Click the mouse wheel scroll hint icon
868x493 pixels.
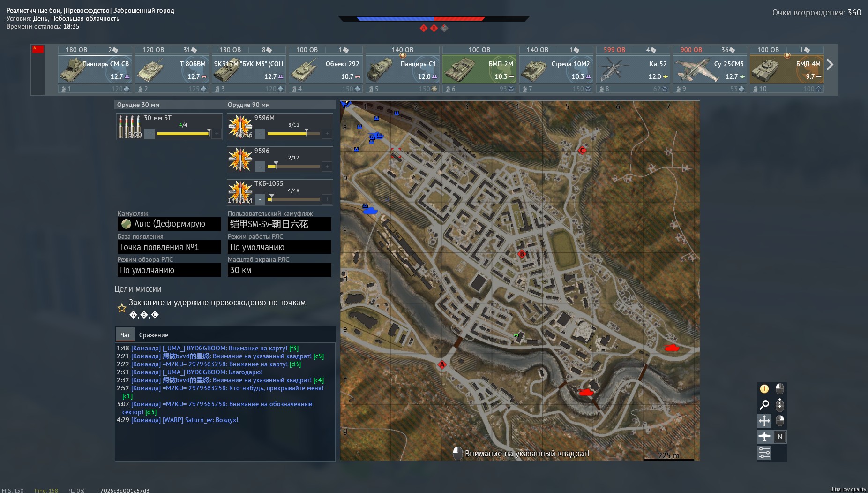click(780, 404)
